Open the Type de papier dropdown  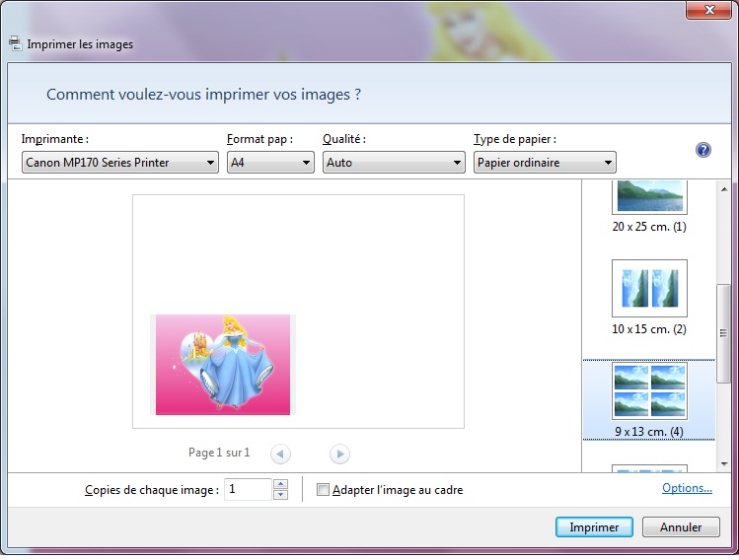coord(545,163)
